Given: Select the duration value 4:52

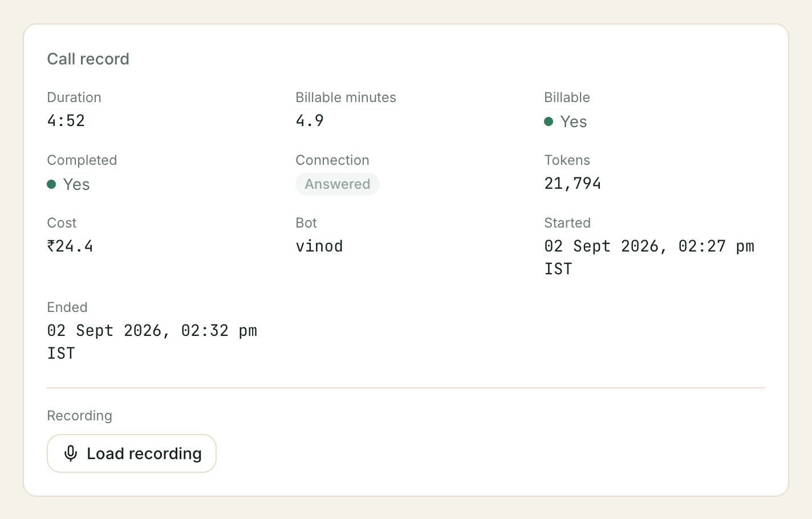Looking at the screenshot, I should (x=66, y=121).
